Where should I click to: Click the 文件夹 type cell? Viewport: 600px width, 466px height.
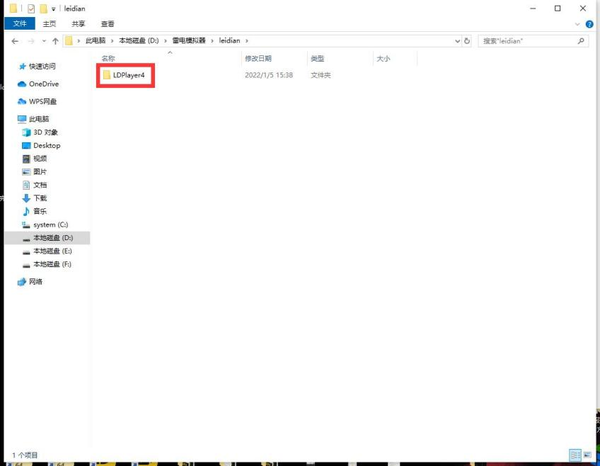320,75
